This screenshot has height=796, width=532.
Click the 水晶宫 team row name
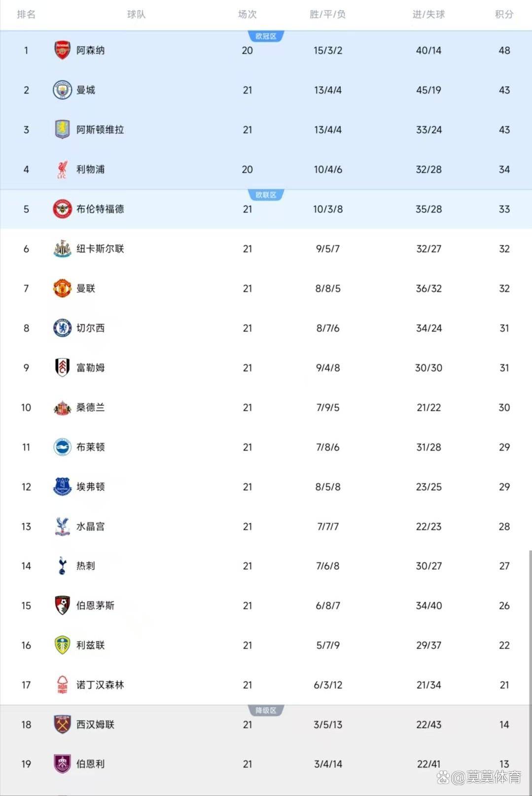[90, 527]
